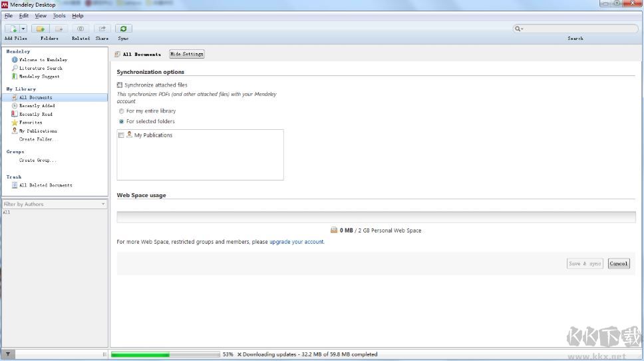Click the Mendeley Desktop title bar logo
Screen dimensions: 644x361
point(5,5)
